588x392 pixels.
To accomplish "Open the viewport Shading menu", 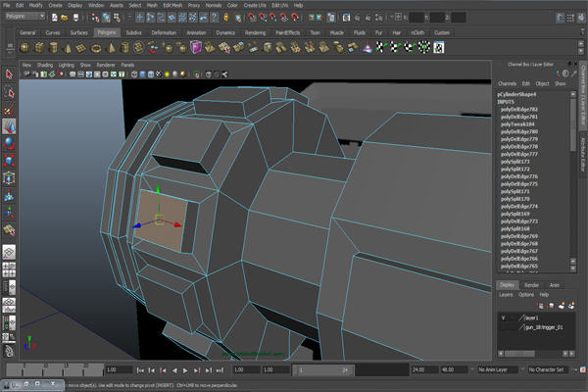I will [x=45, y=65].
